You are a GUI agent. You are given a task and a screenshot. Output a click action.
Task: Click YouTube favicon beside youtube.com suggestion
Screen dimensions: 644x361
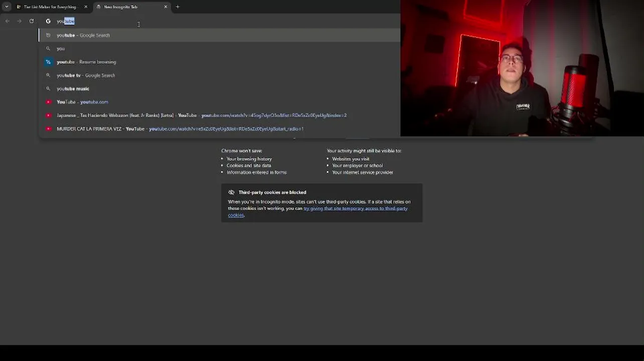tap(48, 102)
